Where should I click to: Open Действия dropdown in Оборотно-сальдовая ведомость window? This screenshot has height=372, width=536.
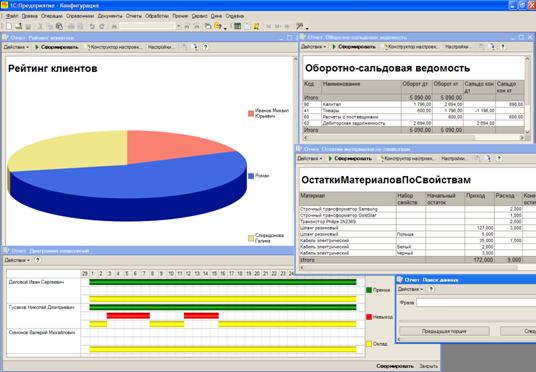point(313,47)
